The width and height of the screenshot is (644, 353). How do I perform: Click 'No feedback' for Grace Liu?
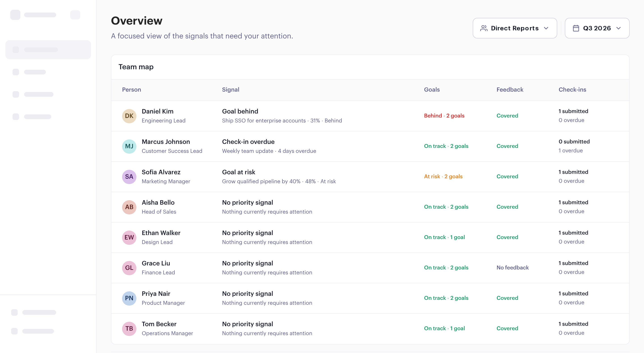click(x=513, y=268)
